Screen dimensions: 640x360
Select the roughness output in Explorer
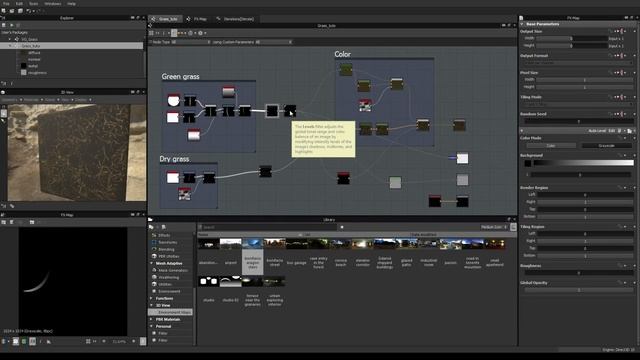[x=37, y=73]
